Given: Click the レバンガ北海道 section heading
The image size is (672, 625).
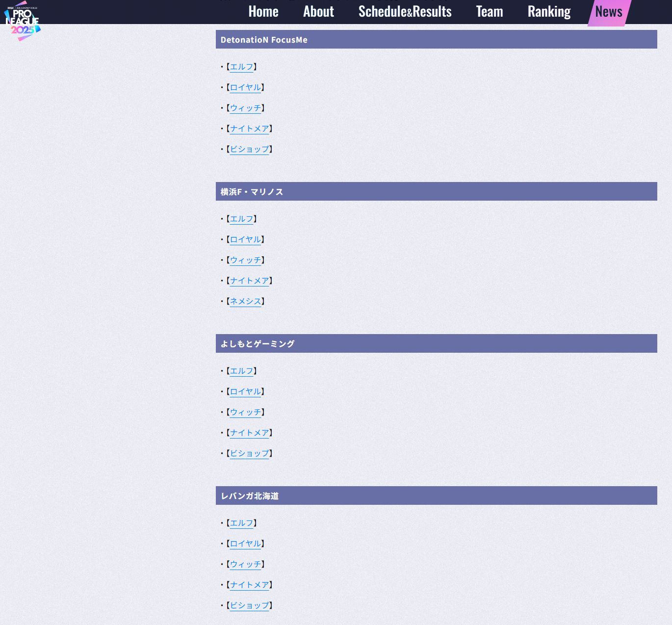Looking at the screenshot, I should [437, 495].
